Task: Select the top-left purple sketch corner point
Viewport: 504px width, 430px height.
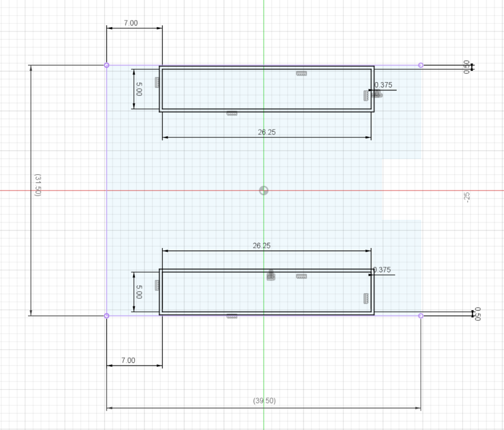Action: [107, 66]
